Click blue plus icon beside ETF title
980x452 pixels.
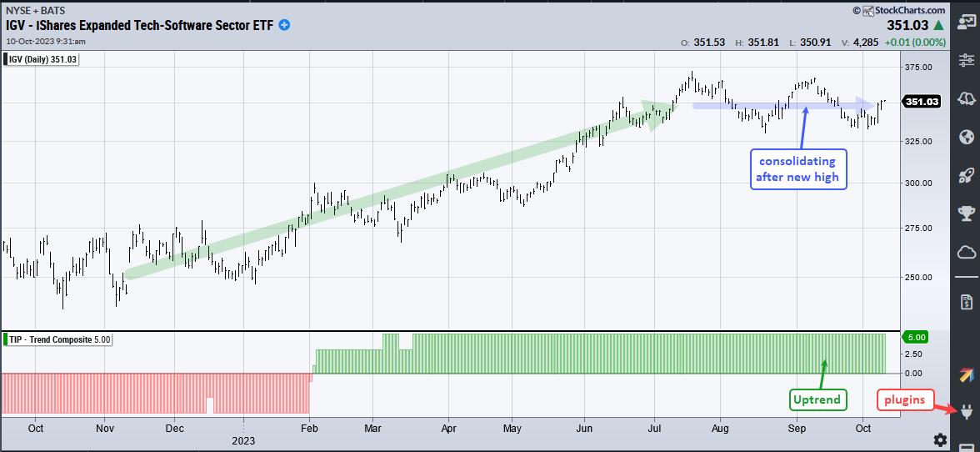click(284, 25)
